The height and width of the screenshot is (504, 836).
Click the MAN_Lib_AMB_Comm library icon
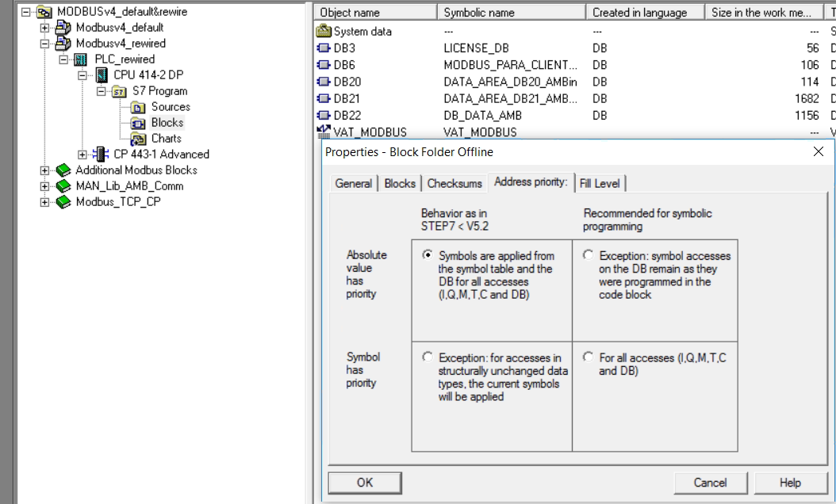[x=63, y=186]
